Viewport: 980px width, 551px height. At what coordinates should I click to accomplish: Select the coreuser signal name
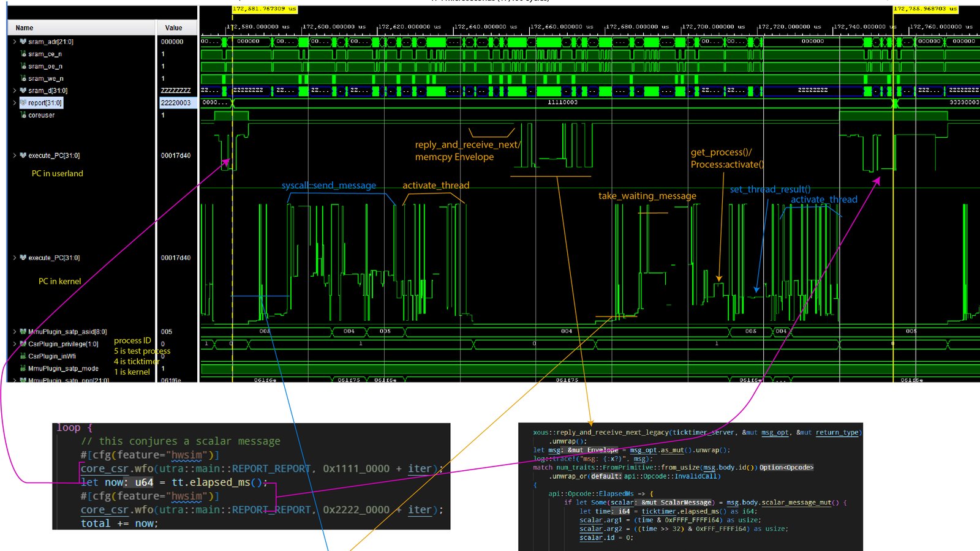tap(41, 115)
